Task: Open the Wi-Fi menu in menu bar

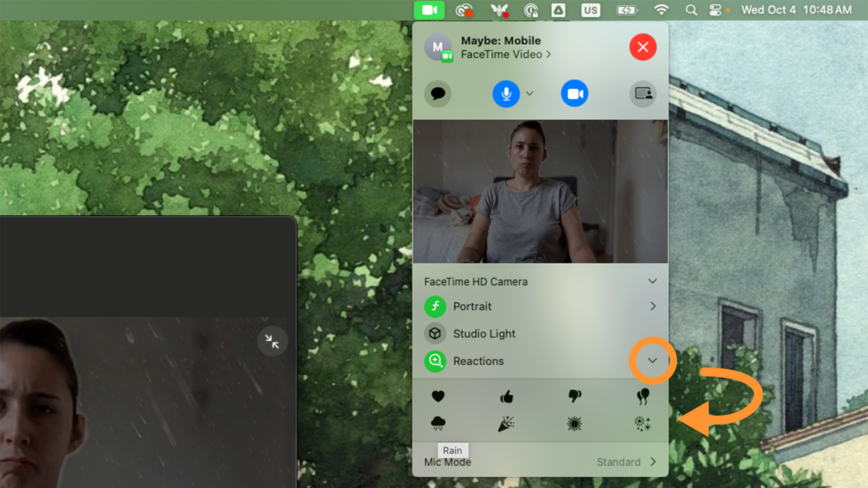Action: coord(661,10)
